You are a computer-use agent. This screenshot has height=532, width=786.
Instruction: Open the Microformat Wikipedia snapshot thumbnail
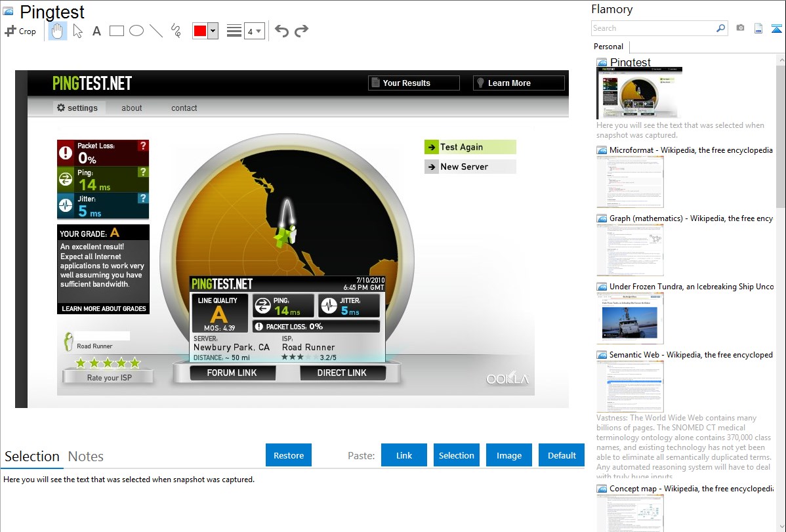(630, 182)
